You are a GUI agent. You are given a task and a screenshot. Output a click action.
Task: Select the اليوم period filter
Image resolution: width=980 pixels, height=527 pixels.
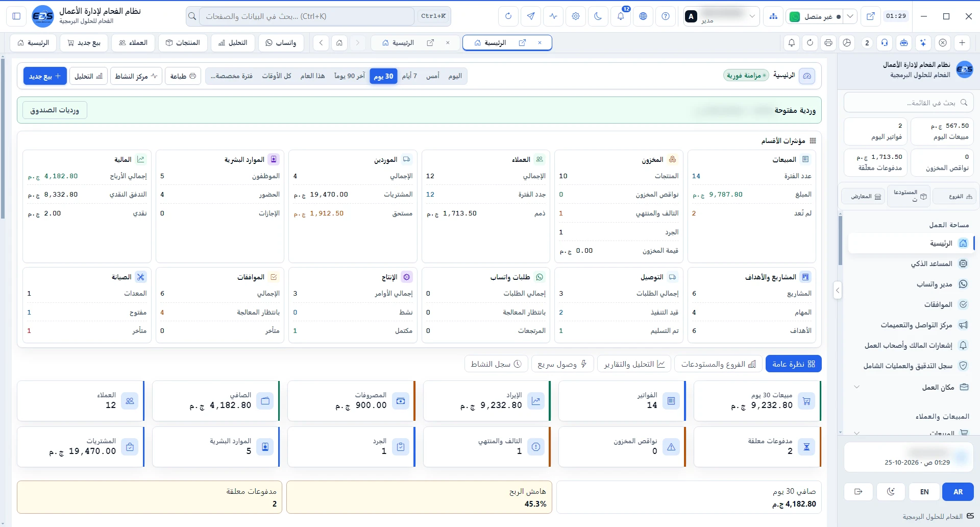455,76
